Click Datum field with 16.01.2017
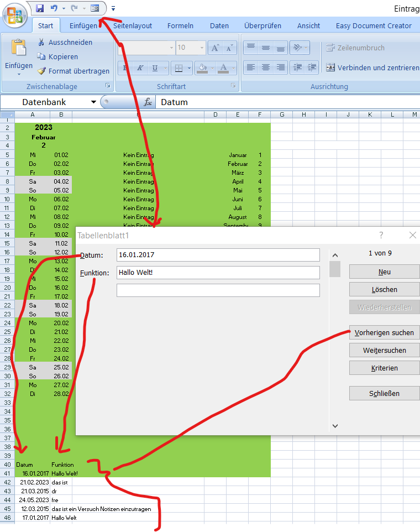The image size is (420, 532). 218,255
